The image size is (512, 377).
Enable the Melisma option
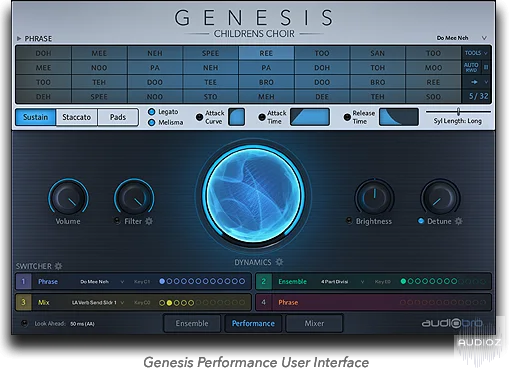152,122
